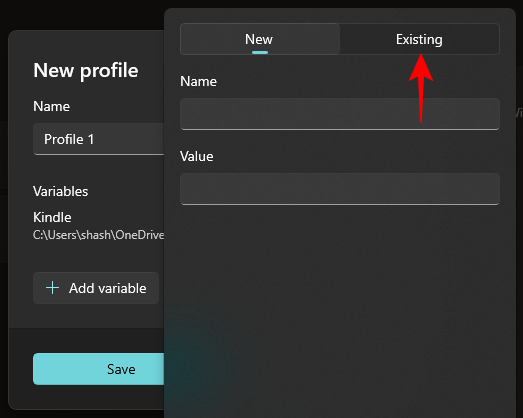Viewport: 523px width, 418px height.
Task: Focus the variable Name input field
Action: pos(340,114)
